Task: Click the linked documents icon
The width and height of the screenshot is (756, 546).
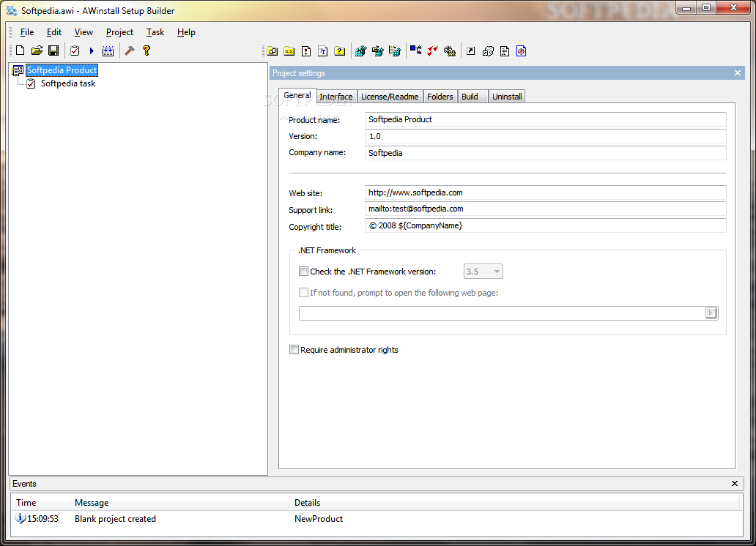Action: click(x=488, y=51)
